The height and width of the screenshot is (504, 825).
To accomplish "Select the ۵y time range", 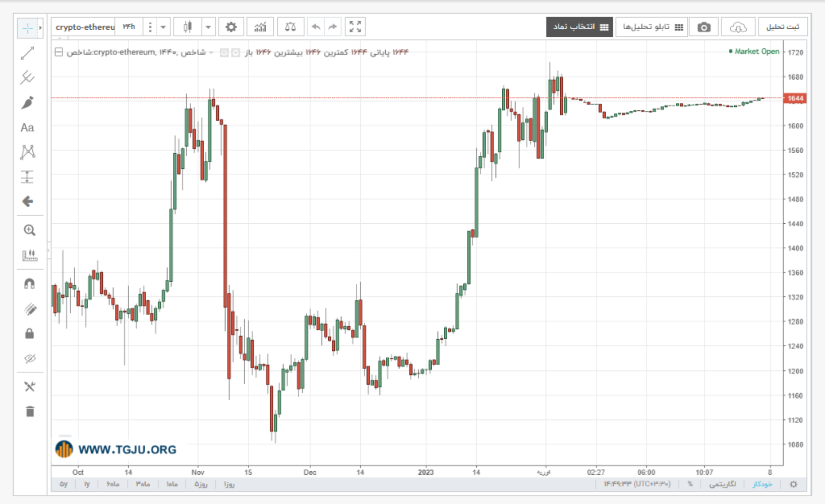I will (x=64, y=484).
